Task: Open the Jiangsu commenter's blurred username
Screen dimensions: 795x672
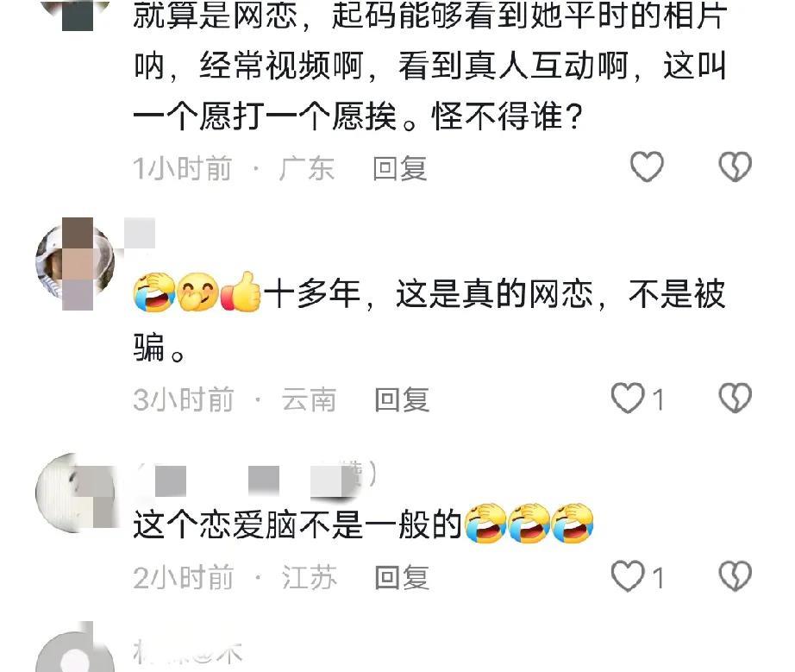Action: 256,478
